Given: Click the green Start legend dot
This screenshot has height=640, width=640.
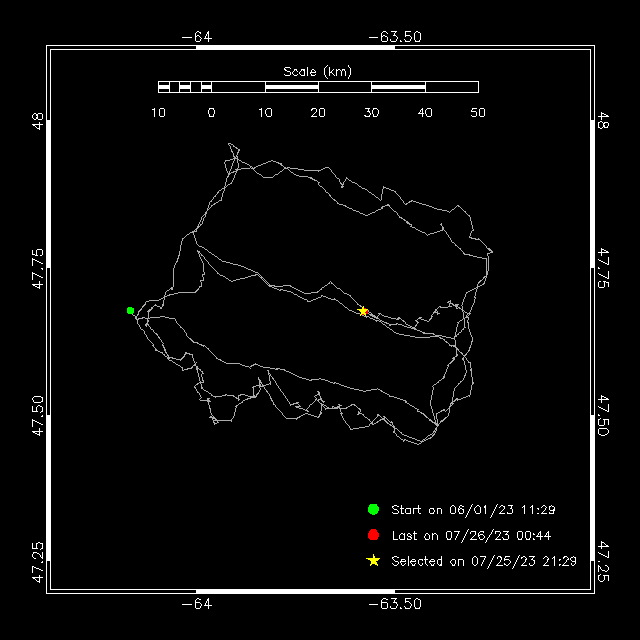Looking at the screenshot, I should pyautogui.click(x=373, y=509).
